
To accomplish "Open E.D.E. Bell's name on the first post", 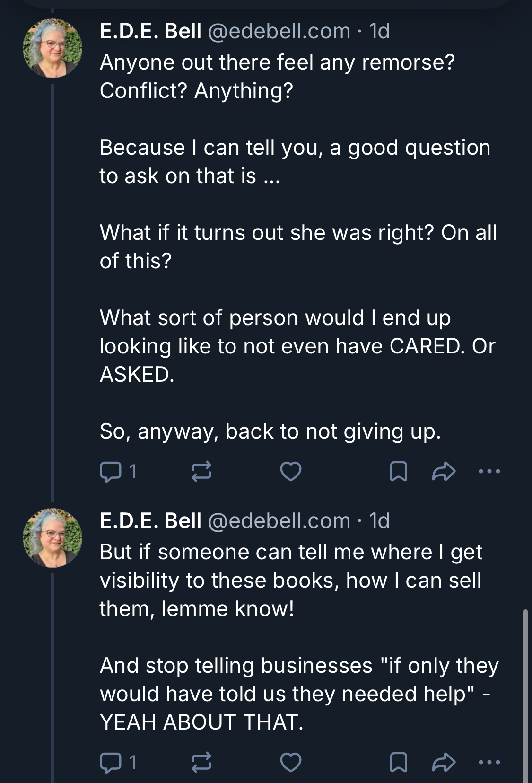I will pos(150,31).
